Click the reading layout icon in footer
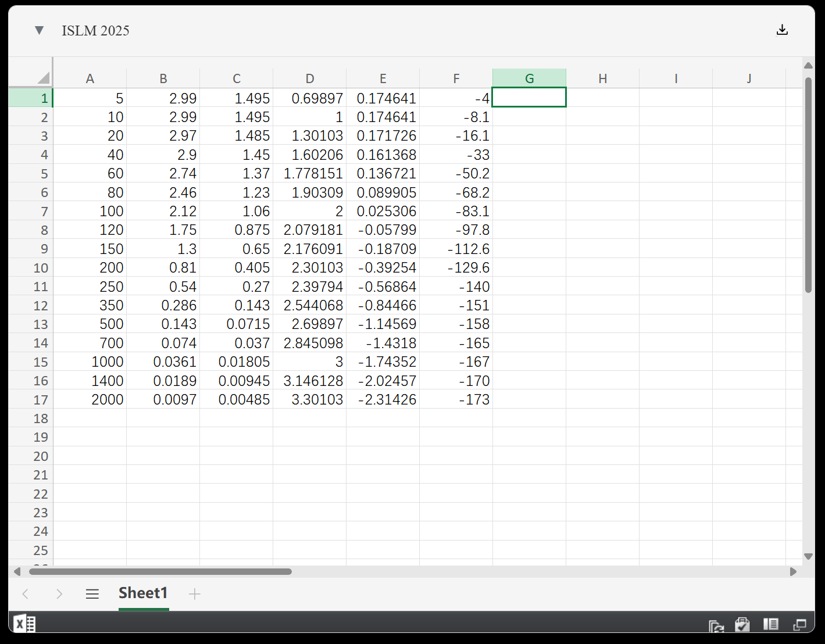Screen dimensions: 825x644 (x=771, y=624)
